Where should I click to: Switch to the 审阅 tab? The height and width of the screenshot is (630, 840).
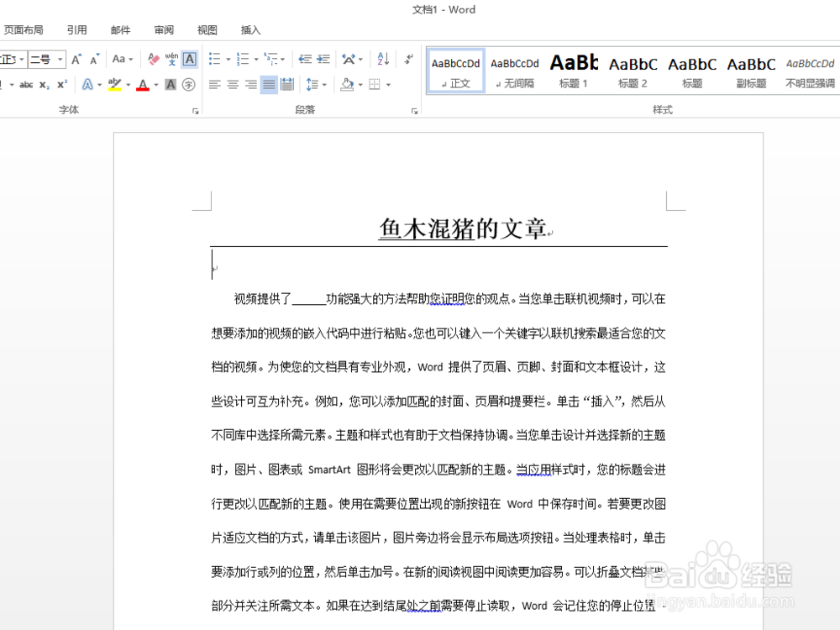point(164,30)
